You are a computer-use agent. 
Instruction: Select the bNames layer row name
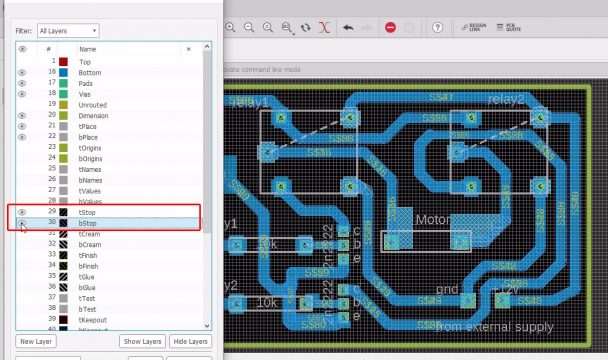[x=90, y=180]
